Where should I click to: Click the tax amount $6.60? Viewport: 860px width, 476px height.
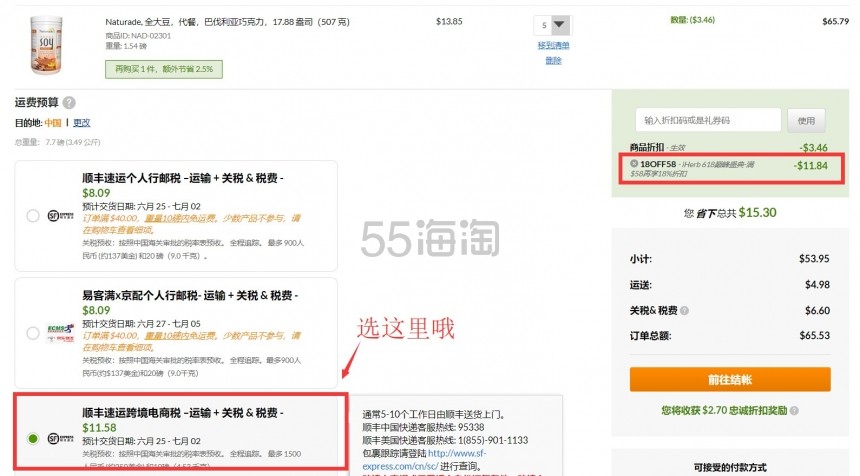(817, 310)
